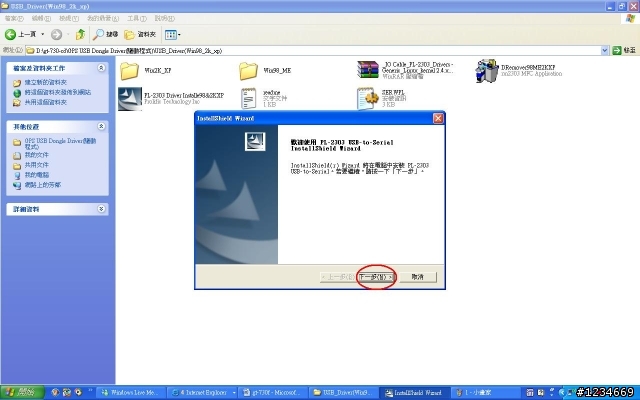This screenshot has height=400, width=640.
Task: Select the Win2K_XP folder
Action: [x=145, y=71]
